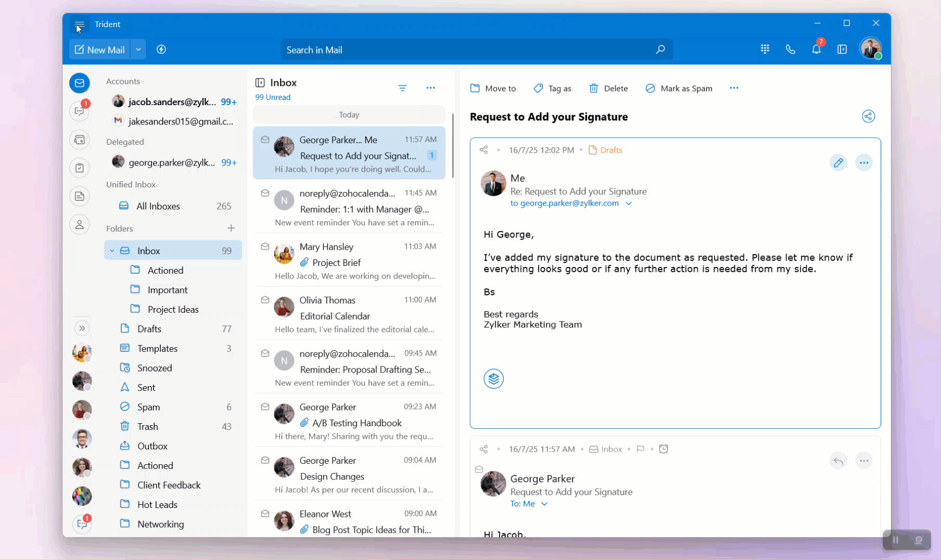Open more options on the draft message
941x560 pixels.
[x=864, y=162]
